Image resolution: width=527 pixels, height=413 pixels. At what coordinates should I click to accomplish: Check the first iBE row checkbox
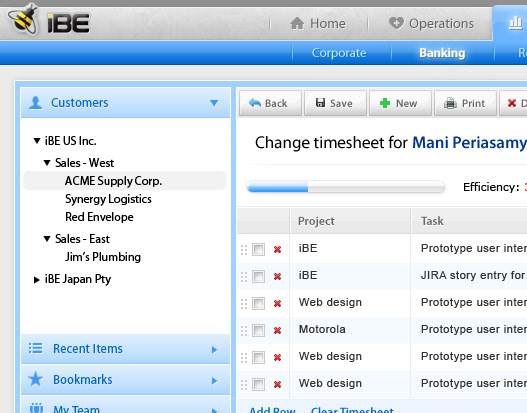click(x=258, y=249)
